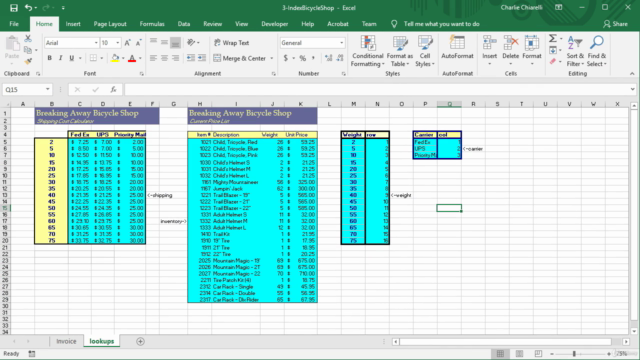Toggle Bold formatting

pos(49,58)
